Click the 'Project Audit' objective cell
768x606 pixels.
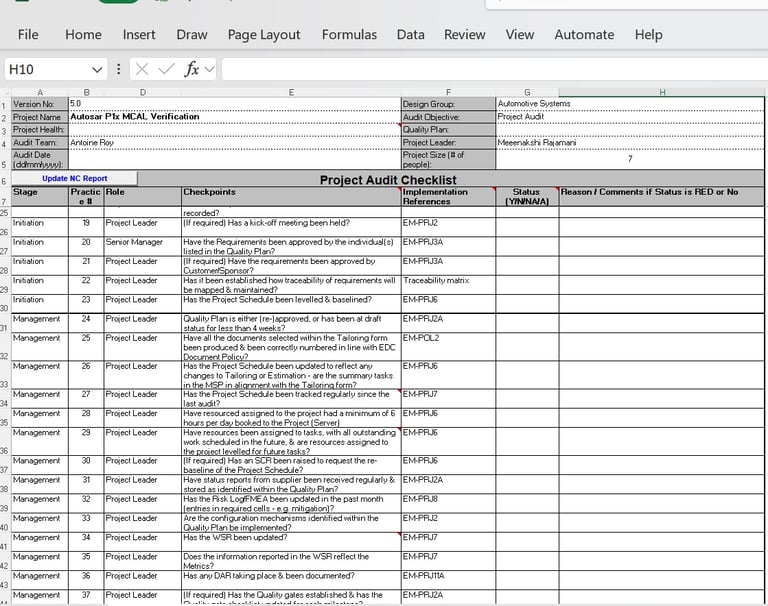tap(630, 117)
